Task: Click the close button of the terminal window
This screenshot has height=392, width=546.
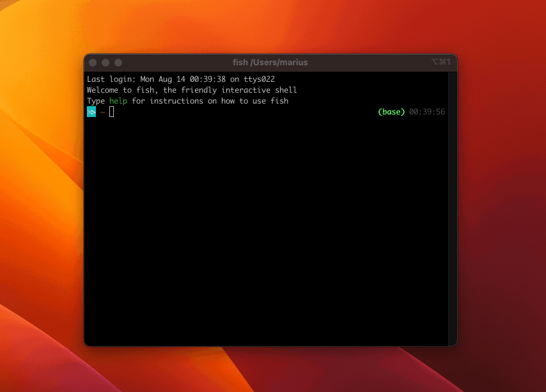Action: pos(93,63)
